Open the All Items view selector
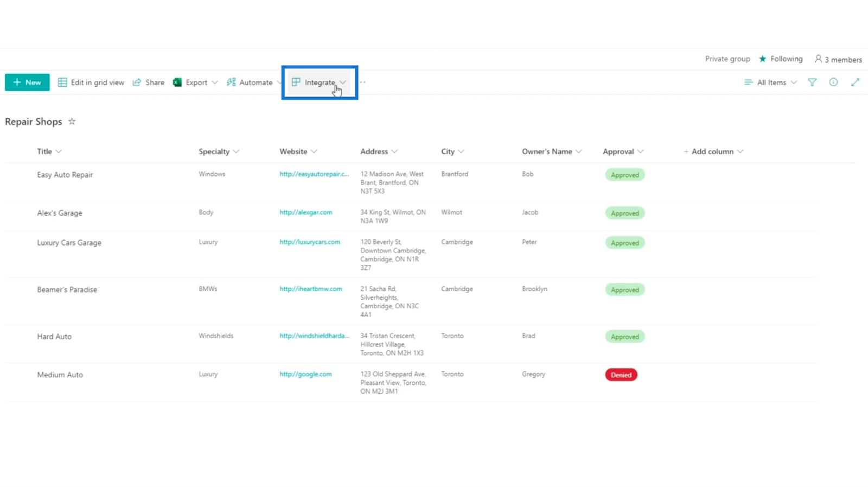The width and height of the screenshot is (868, 487). (770, 83)
